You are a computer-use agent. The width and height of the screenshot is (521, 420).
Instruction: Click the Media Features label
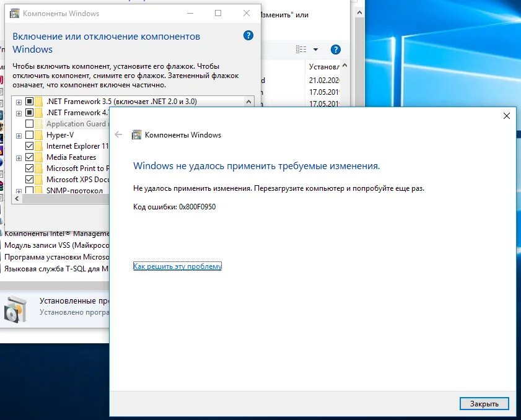coord(71,157)
